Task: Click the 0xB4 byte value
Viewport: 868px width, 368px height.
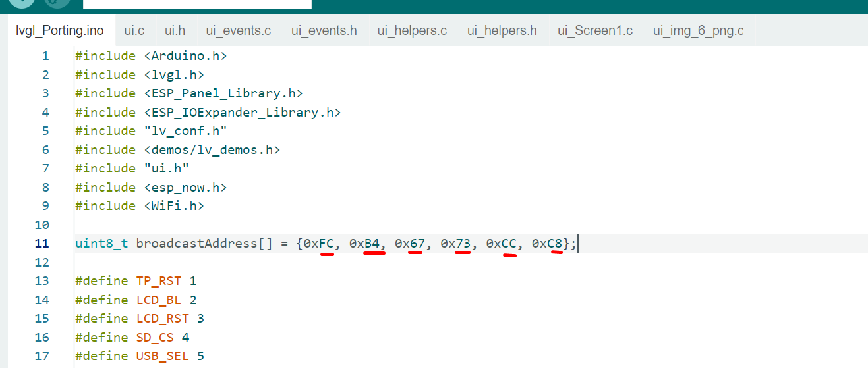Action: (x=364, y=244)
